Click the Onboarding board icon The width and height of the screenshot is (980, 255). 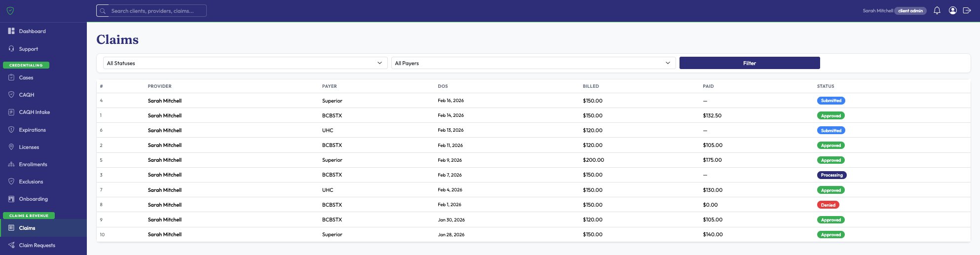[11, 199]
